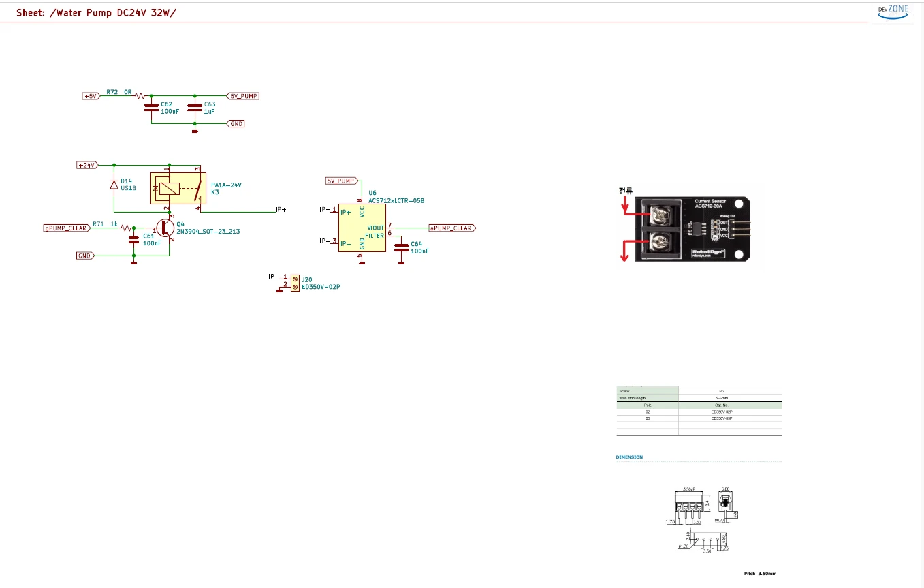924x588 pixels.
Task: Click the 5V_PUMP label above U6
Action: tap(342, 181)
